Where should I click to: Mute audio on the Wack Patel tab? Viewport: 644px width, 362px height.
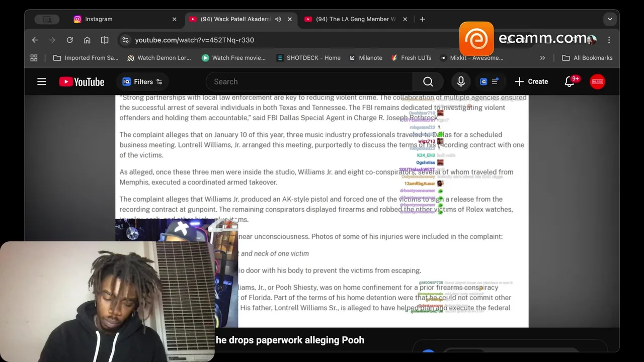278,19
